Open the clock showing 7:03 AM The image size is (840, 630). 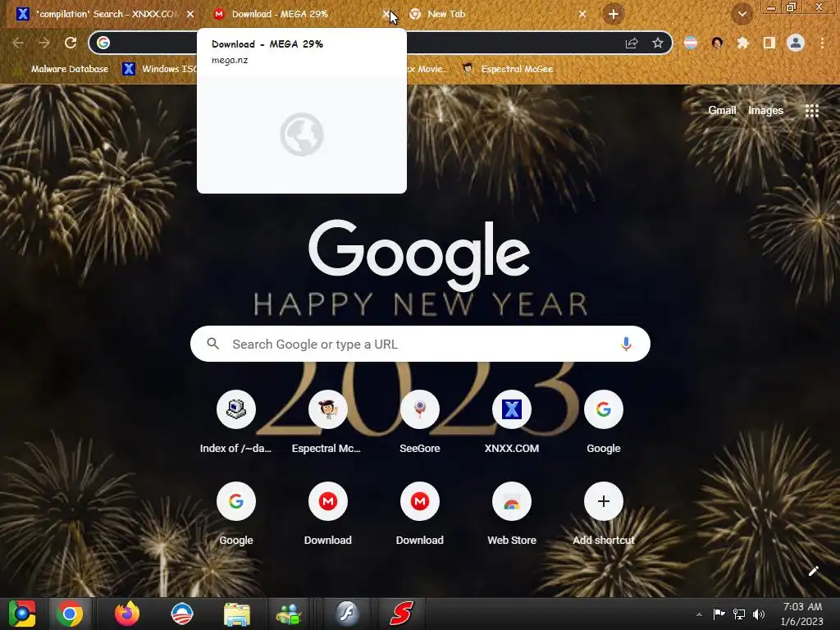(x=801, y=614)
